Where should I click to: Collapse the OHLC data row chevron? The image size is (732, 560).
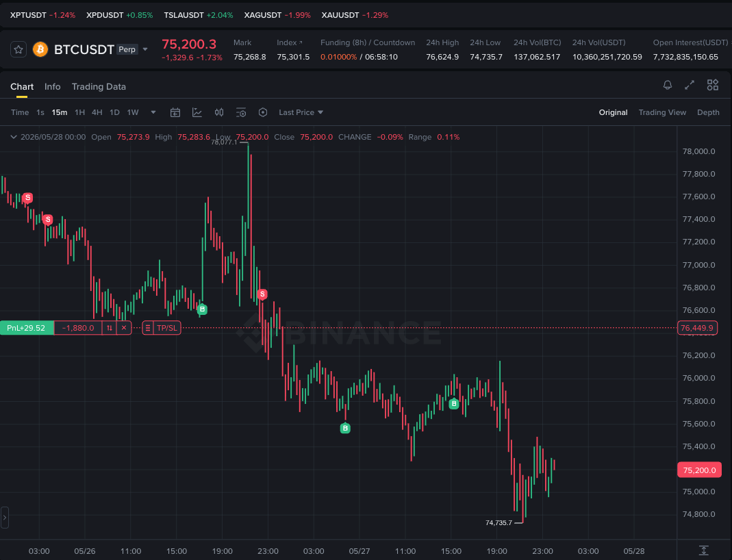click(x=14, y=137)
